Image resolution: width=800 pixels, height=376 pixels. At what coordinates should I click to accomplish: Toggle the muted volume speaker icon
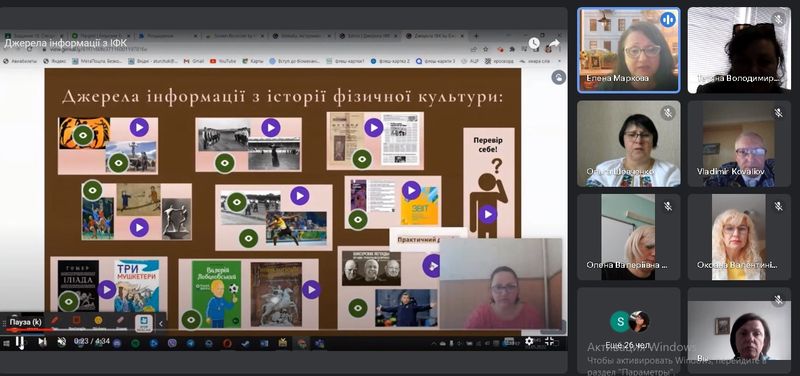pyautogui.click(x=61, y=341)
